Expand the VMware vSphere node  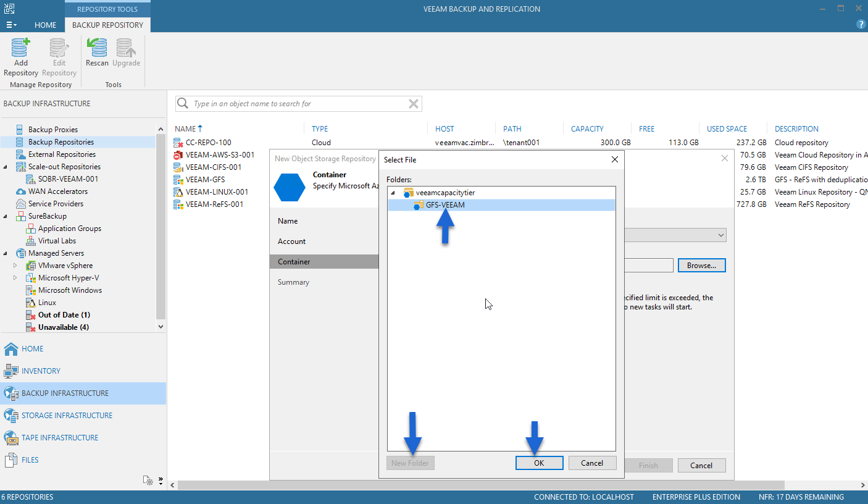(x=15, y=266)
